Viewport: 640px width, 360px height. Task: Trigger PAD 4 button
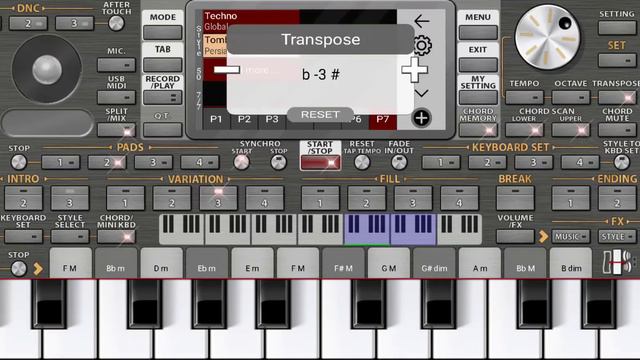[x=200, y=162]
